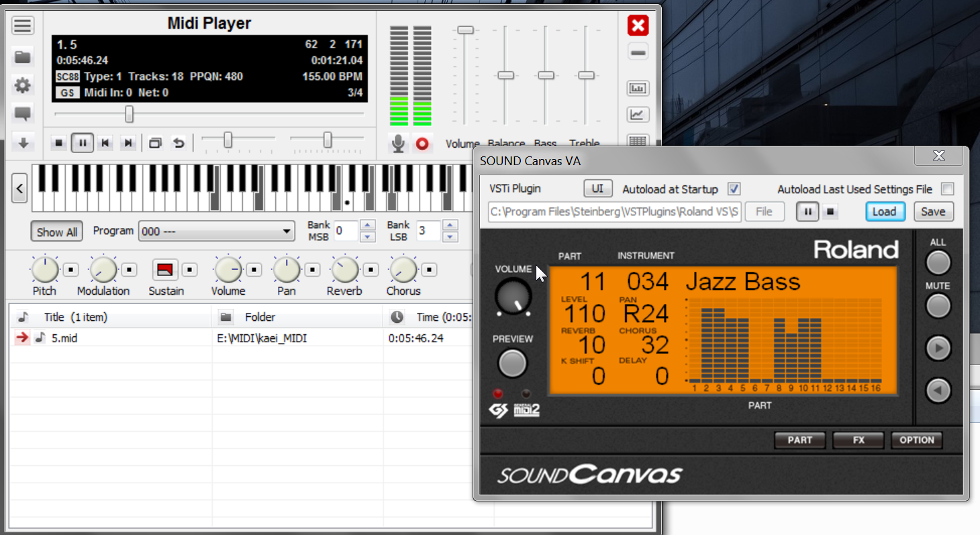The height and width of the screenshot is (535, 980).
Task: Pause playback in the Midi Player
Action: 83,143
